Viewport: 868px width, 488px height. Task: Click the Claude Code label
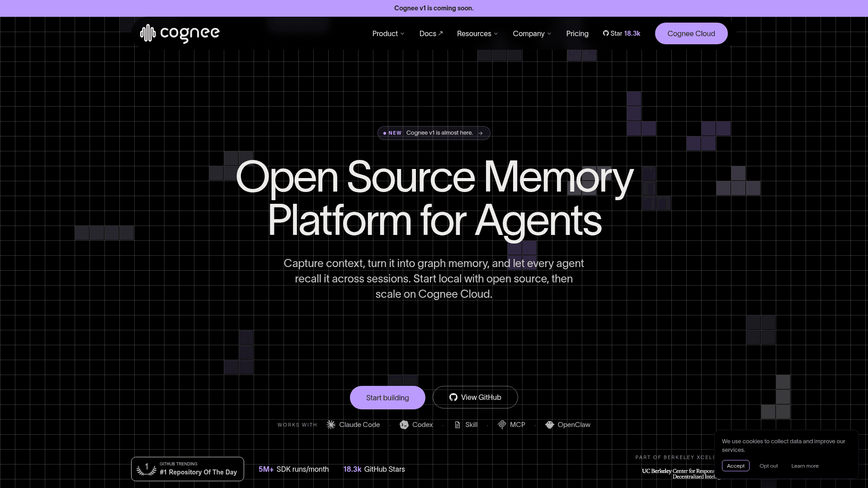(359, 425)
